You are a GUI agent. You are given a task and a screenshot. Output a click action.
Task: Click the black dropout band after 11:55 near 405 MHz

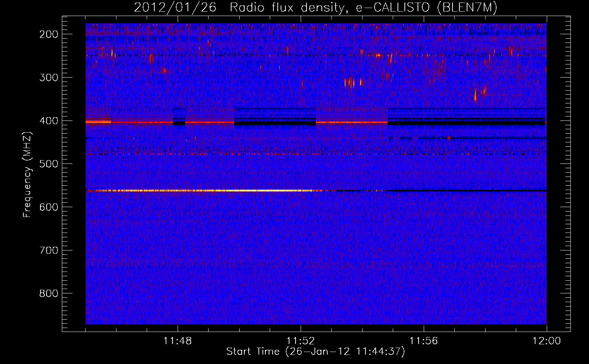[466, 123]
